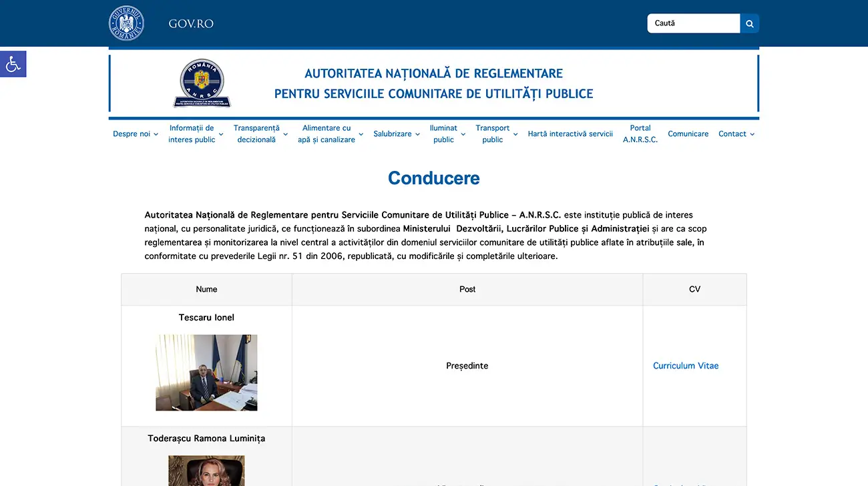
Task: Open the wheelchair accessibility tools icon
Action: [13, 64]
